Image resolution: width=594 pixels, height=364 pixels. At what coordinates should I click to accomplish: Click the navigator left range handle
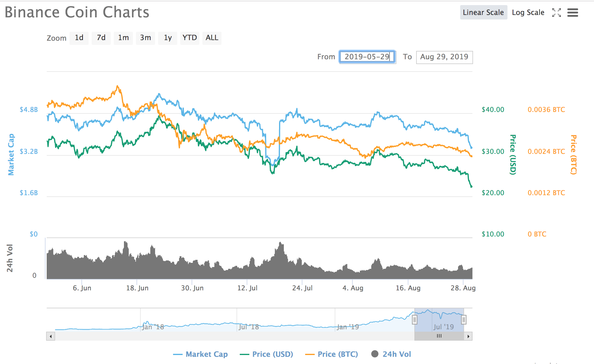[x=414, y=320]
